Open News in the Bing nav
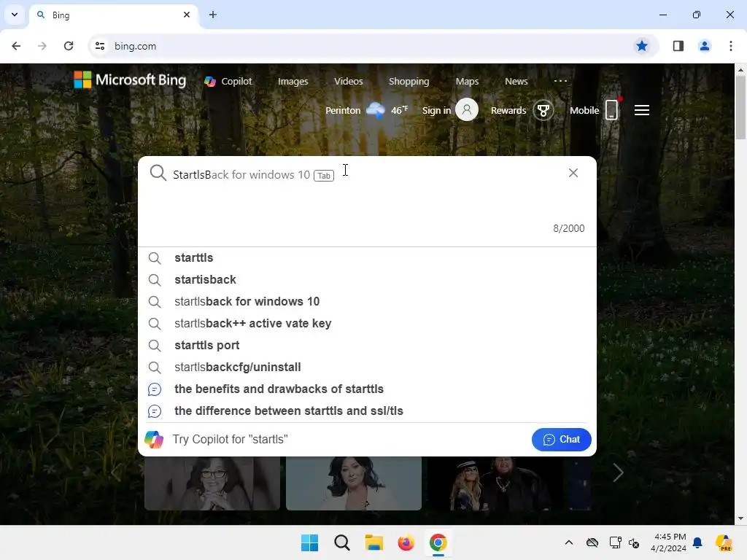This screenshot has height=560, width=747. (x=516, y=82)
